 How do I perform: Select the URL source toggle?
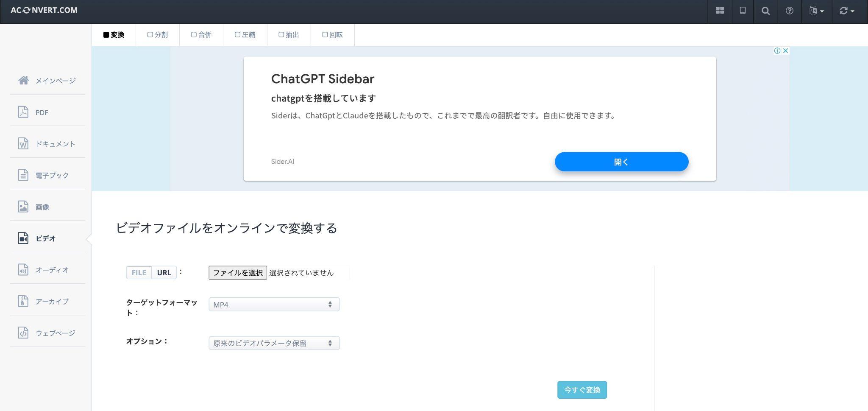click(x=164, y=272)
